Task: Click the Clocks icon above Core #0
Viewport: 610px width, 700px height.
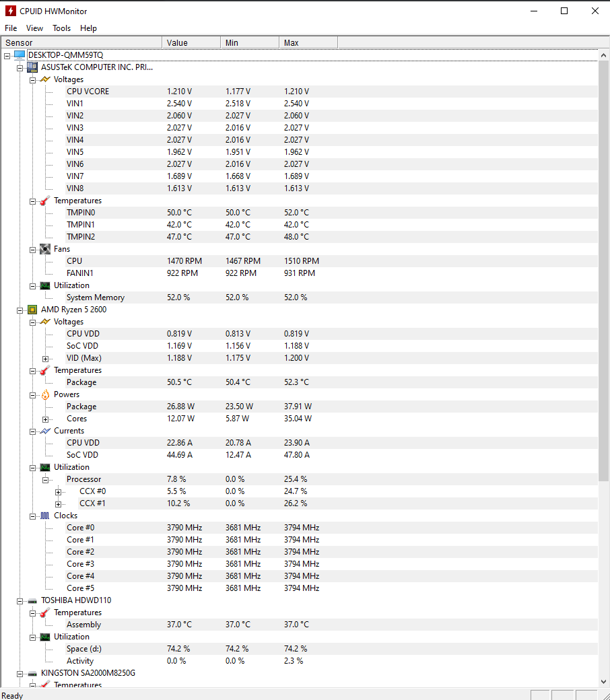Action: (x=44, y=515)
